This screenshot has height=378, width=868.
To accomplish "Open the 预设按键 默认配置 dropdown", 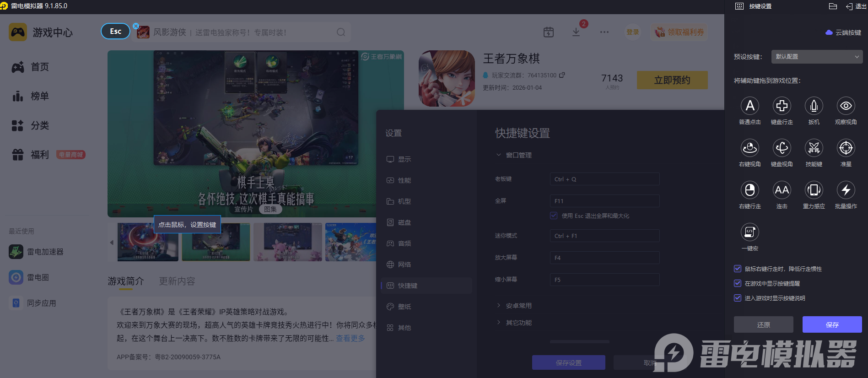I will [x=817, y=57].
